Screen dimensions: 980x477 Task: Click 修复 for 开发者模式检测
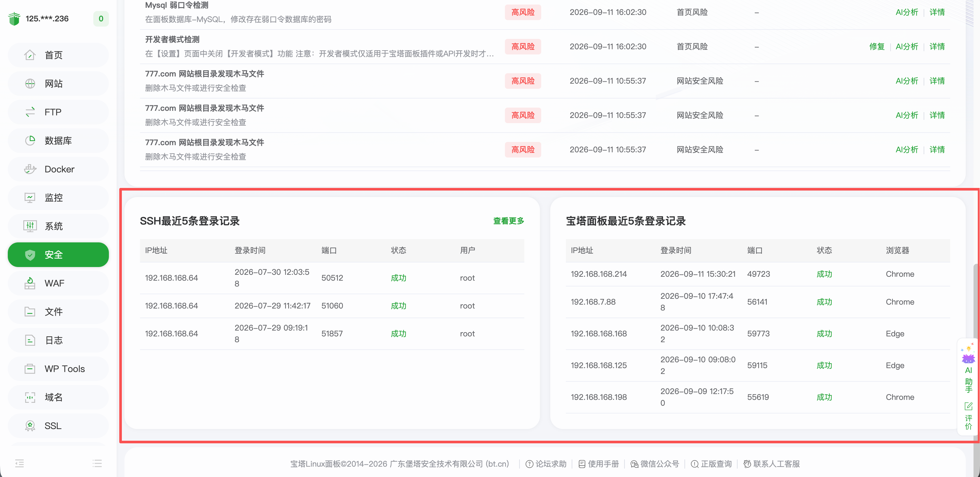tap(877, 46)
